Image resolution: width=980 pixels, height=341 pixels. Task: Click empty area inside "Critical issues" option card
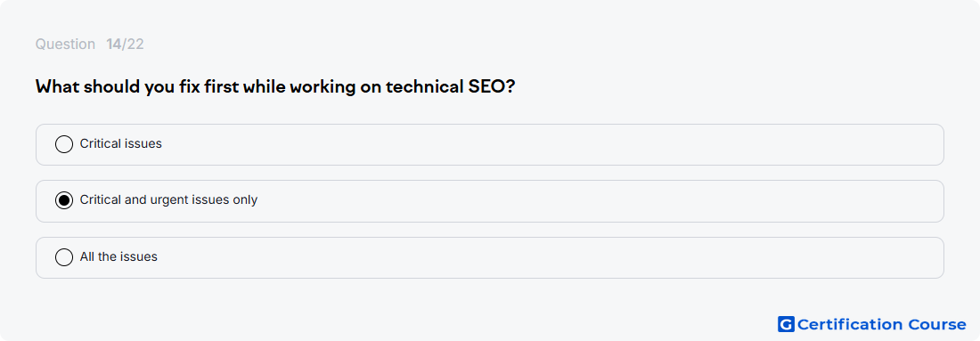(x=550, y=144)
